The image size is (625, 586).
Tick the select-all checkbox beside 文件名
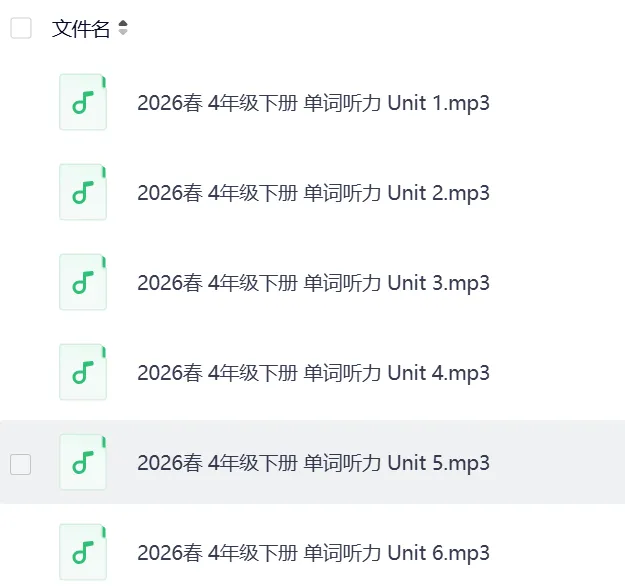21,28
